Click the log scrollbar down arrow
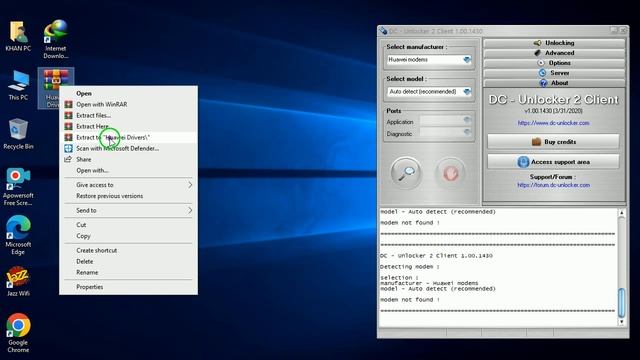640x360 pixels. coord(621,322)
